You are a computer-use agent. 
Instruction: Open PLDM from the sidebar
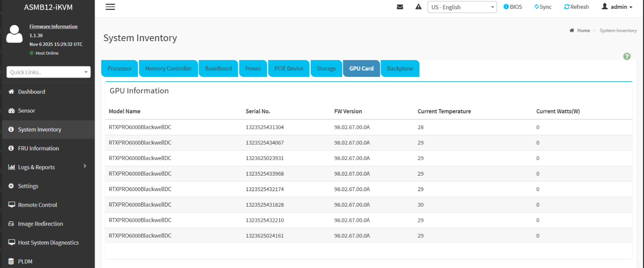[x=25, y=261]
